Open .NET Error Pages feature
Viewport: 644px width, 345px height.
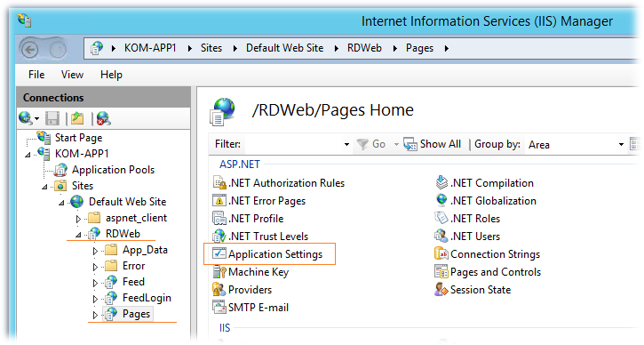[259, 201]
